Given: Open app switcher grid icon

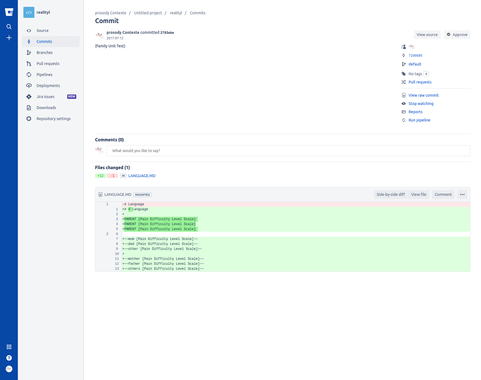Looking at the screenshot, I should [9, 347].
